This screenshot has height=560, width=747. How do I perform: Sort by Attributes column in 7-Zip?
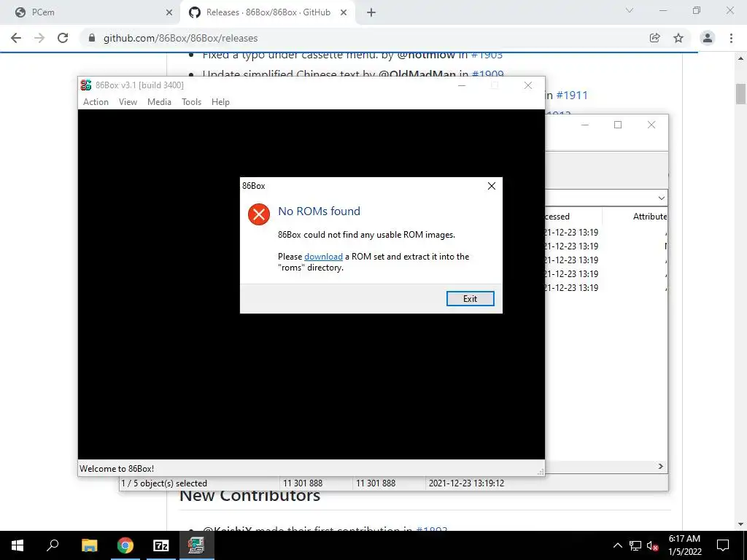(650, 217)
